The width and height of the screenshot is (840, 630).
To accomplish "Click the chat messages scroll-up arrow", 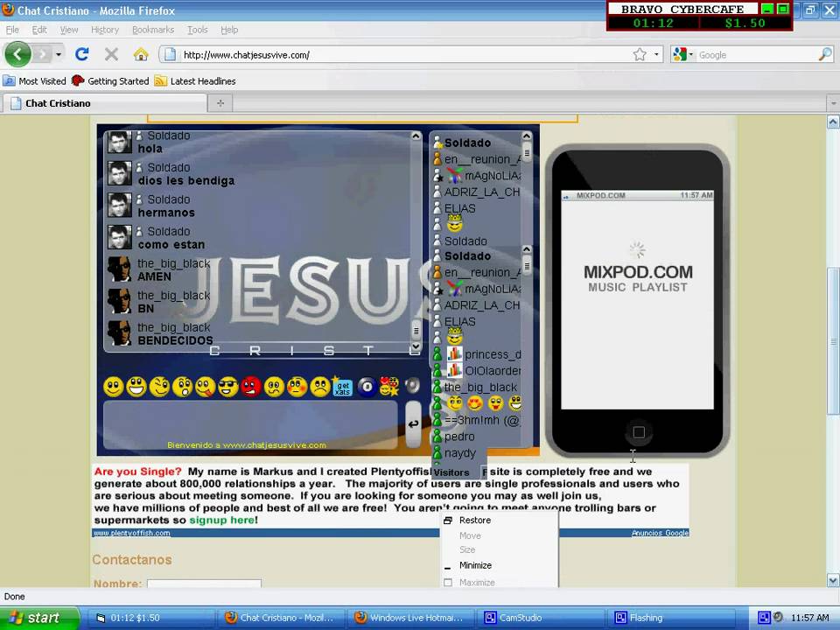I will pyautogui.click(x=416, y=136).
